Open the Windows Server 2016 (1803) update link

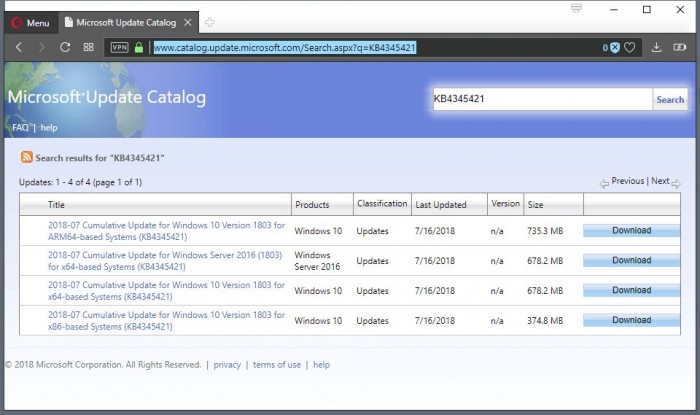coord(165,261)
